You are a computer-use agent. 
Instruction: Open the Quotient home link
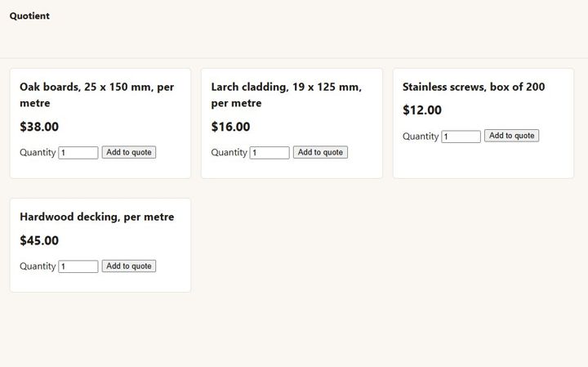point(29,16)
